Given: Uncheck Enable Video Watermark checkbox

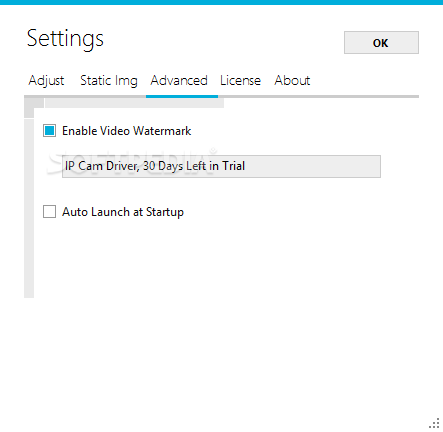Looking at the screenshot, I should tap(49, 131).
